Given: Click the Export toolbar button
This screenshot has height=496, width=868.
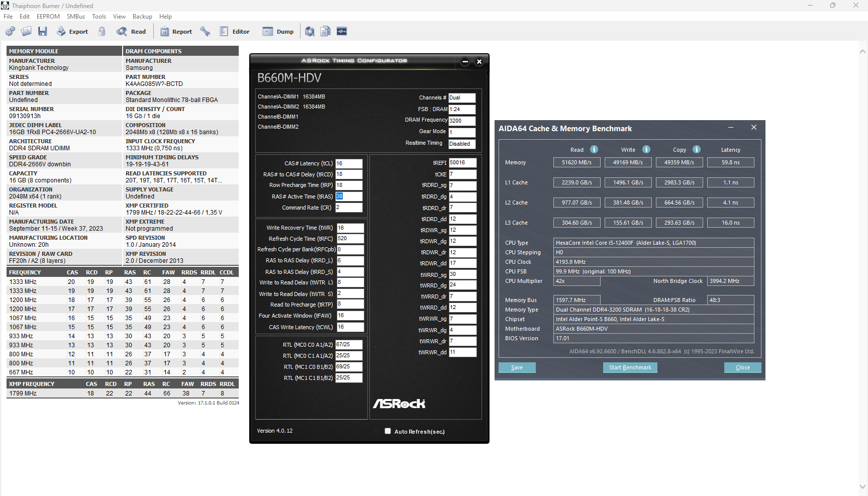Looking at the screenshot, I should click(72, 32).
